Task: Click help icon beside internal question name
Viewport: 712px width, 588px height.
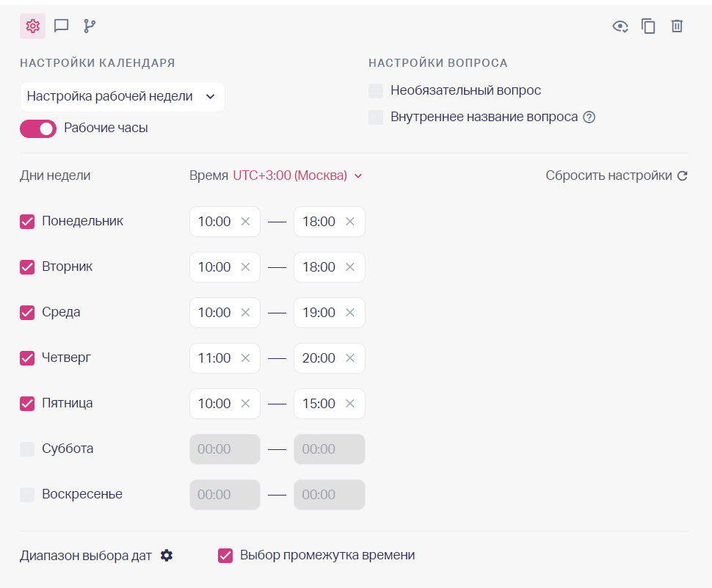Action: (589, 117)
